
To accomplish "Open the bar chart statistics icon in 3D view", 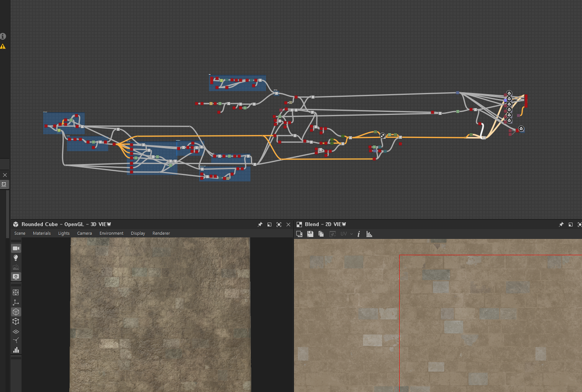I will [16, 350].
